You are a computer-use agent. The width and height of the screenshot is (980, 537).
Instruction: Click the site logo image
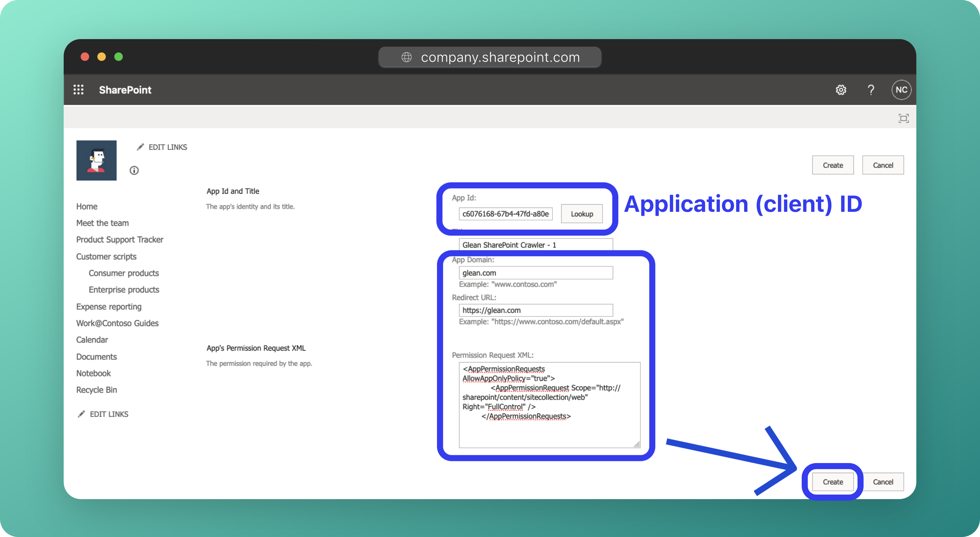(x=96, y=161)
